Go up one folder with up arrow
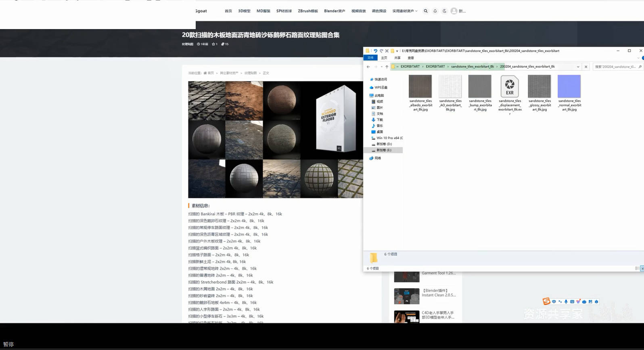Screen dimensions: 644x350 pos(387,67)
